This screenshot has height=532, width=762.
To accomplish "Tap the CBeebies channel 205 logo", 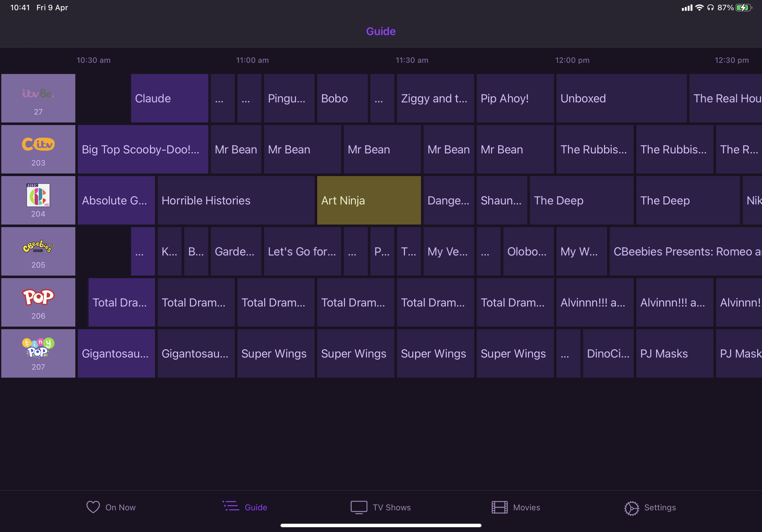I will [x=38, y=247].
